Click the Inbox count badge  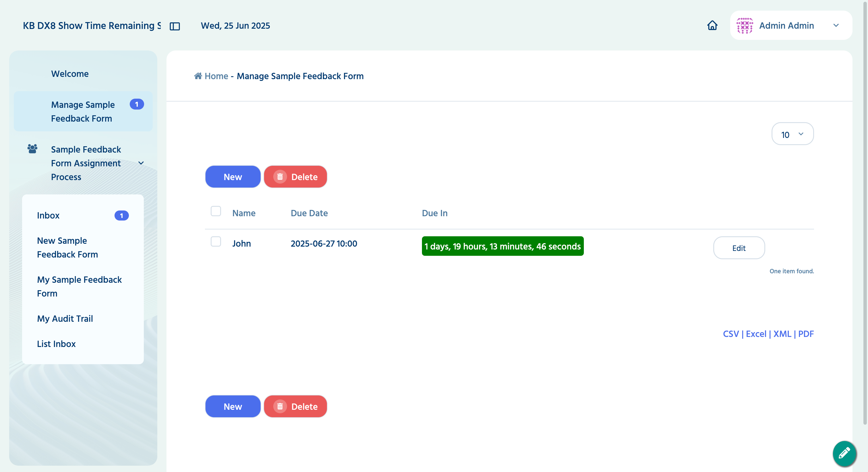point(121,215)
